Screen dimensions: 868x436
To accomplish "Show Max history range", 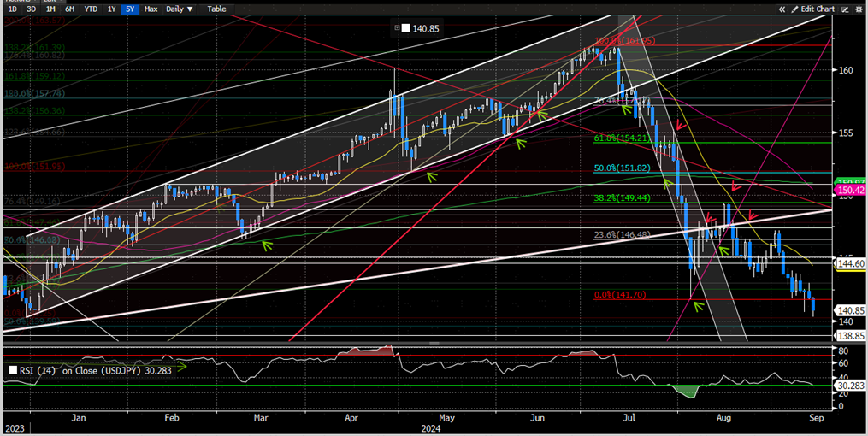I will pyautogui.click(x=150, y=9).
